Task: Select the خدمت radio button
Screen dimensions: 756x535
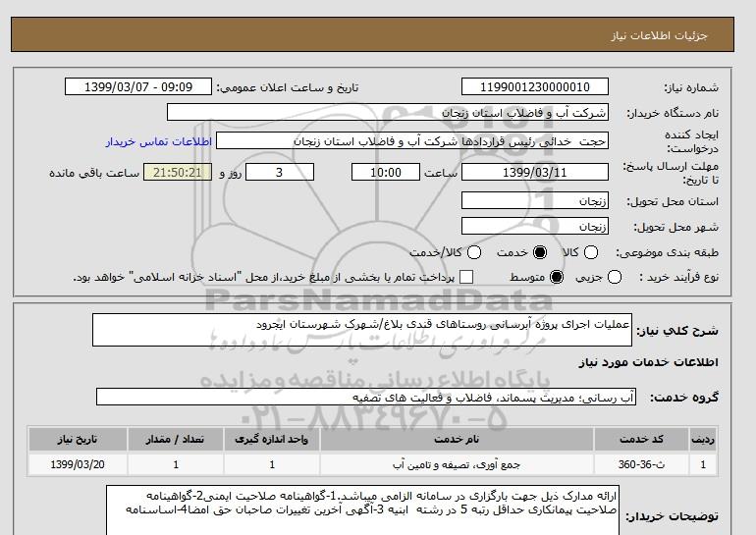Action: tap(540, 252)
